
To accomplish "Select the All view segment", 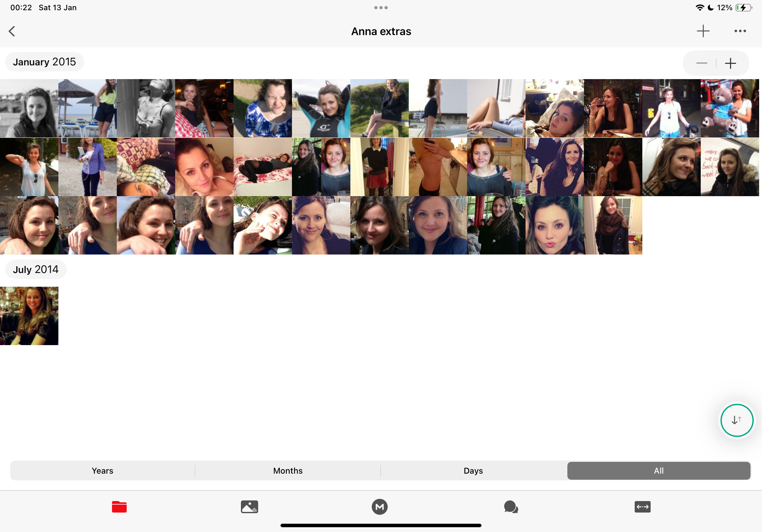I will [x=658, y=470].
